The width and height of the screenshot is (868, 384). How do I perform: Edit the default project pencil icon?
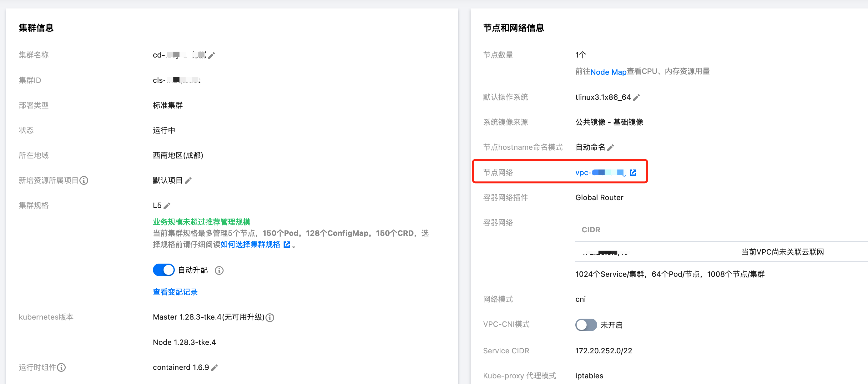[188, 180]
